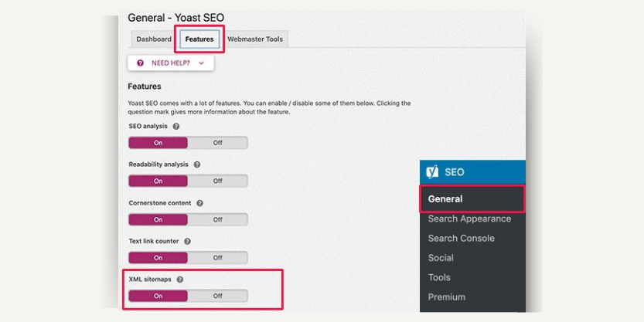Turn off SEO analysis
The height and width of the screenshot is (322, 644).
tap(218, 143)
